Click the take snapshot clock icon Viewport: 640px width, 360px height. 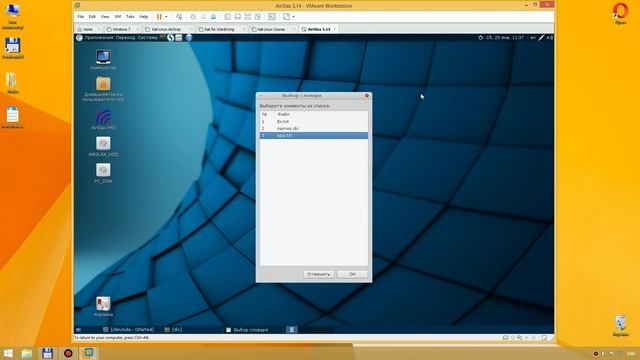(x=193, y=17)
